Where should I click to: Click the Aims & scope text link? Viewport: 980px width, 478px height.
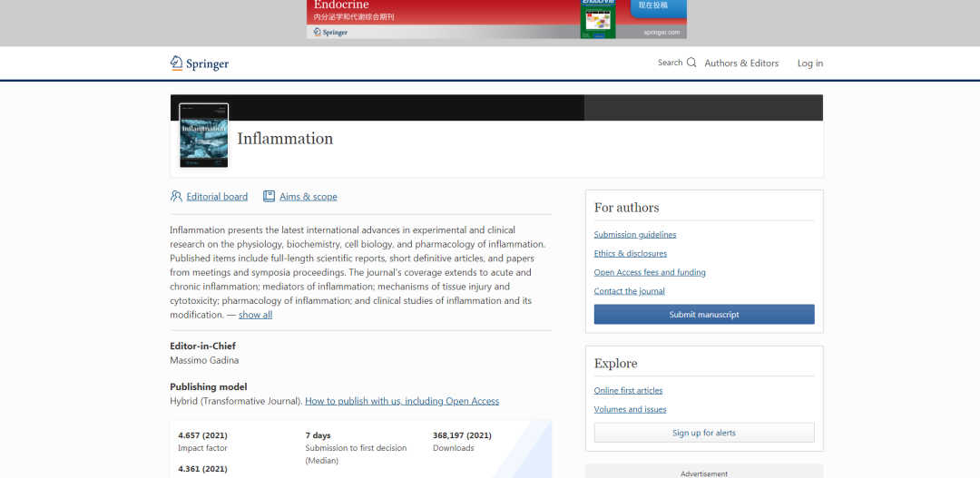click(308, 197)
